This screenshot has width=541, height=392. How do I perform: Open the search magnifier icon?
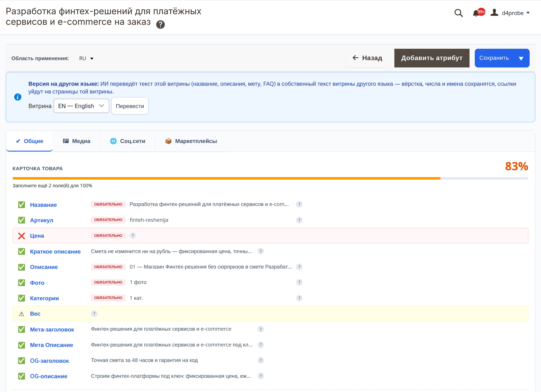tap(458, 13)
